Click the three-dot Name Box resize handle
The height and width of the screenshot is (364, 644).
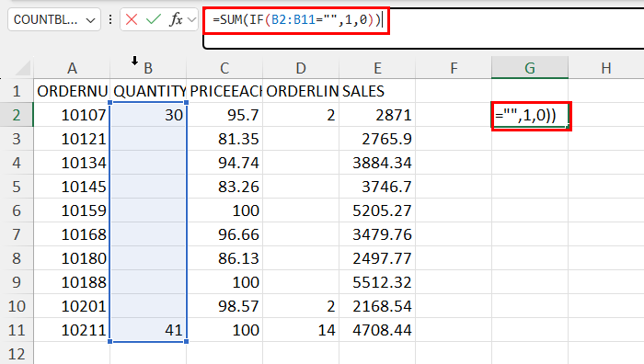pos(110,19)
